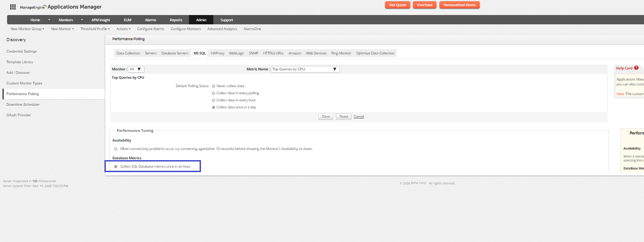Open the EUM menu item
The image size is (644, 242).
pos(127,20)
